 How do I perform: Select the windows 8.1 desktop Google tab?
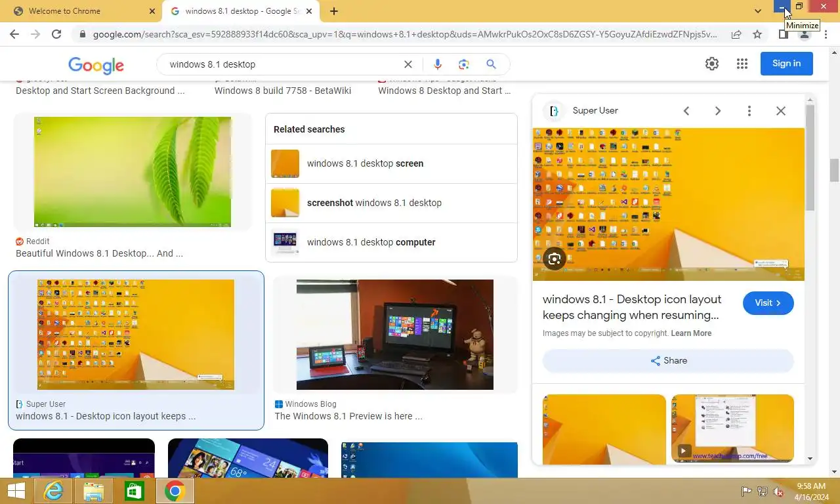pyautogui.click(x=240, y=11)
